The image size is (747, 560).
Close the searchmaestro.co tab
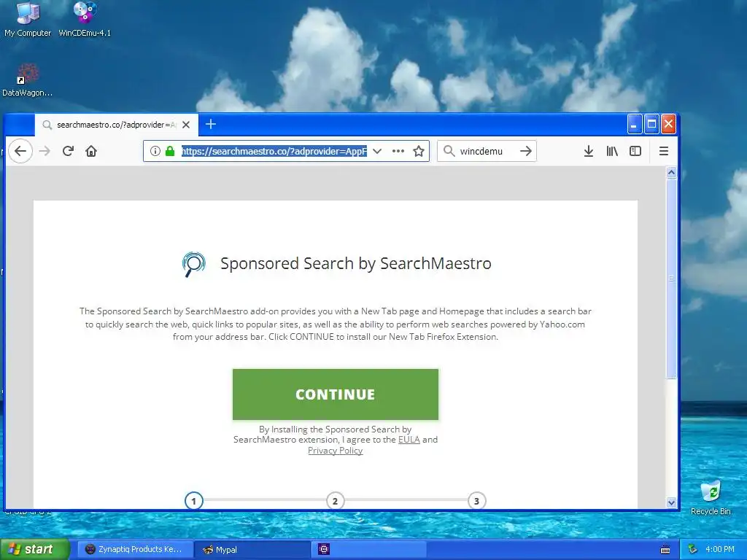click(186, 125)
